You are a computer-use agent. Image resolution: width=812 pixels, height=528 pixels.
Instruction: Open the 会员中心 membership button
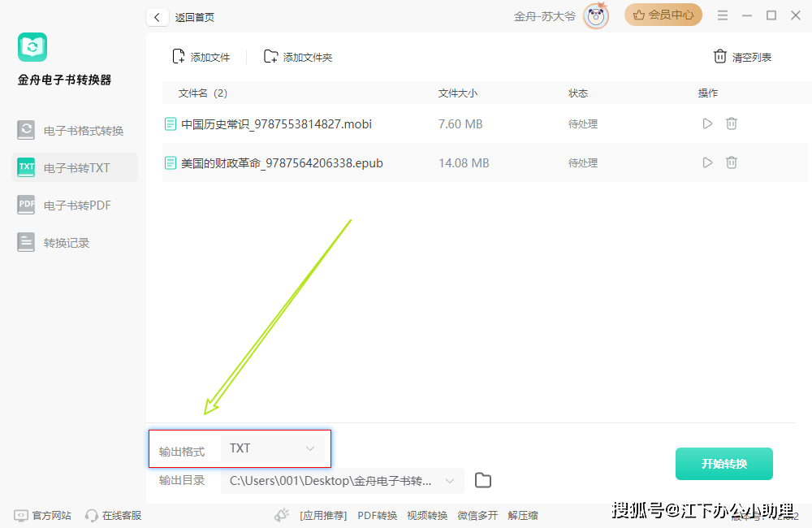click(663, 15)
